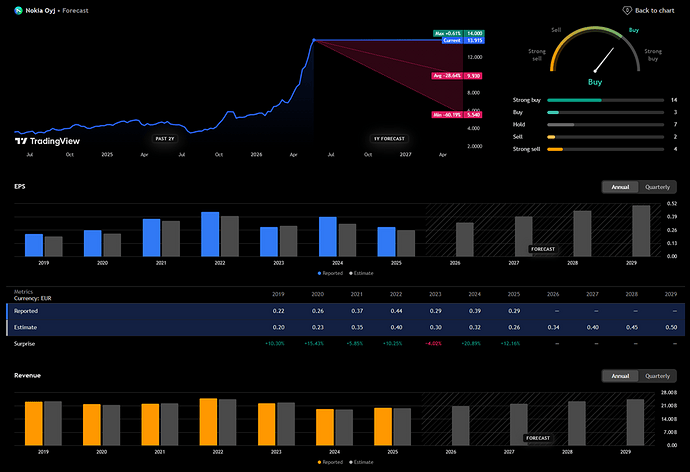This screenshot has width=690, height=472.
Task: Select the Surprise metrics row
Action: coord(345,344)
